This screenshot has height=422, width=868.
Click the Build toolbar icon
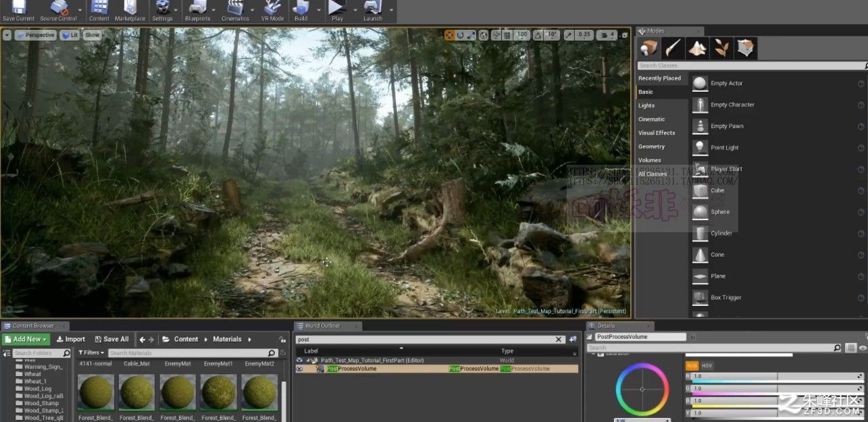point(301,7)
